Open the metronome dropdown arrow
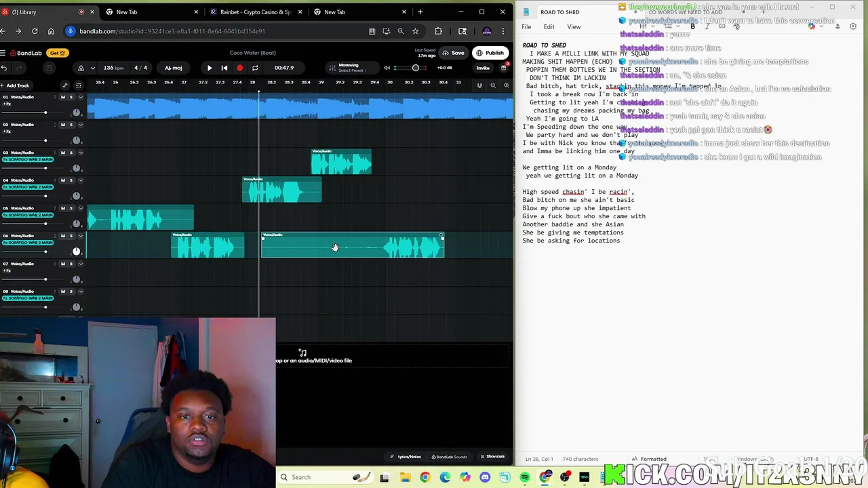This screenshot has height=488, width=868. tap(94, 68)
